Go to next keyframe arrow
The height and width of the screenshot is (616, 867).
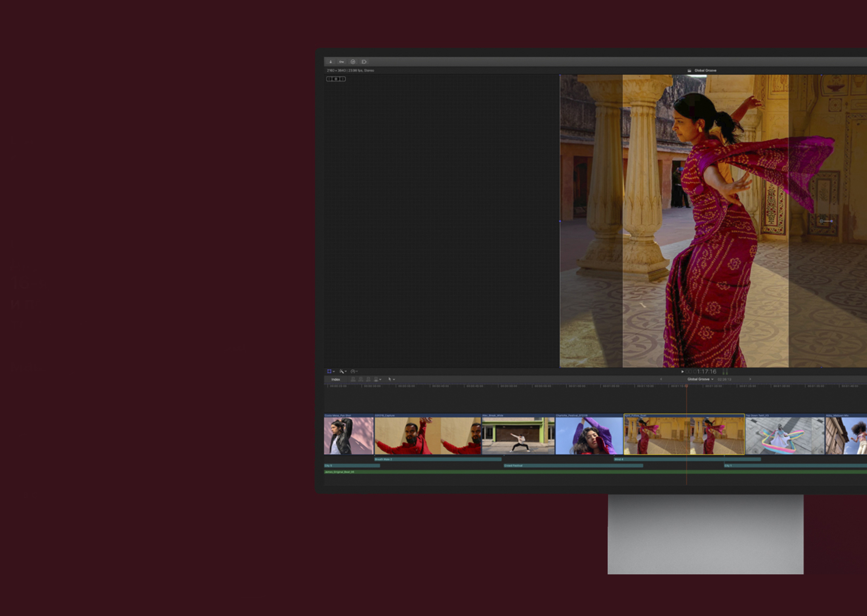343,79
